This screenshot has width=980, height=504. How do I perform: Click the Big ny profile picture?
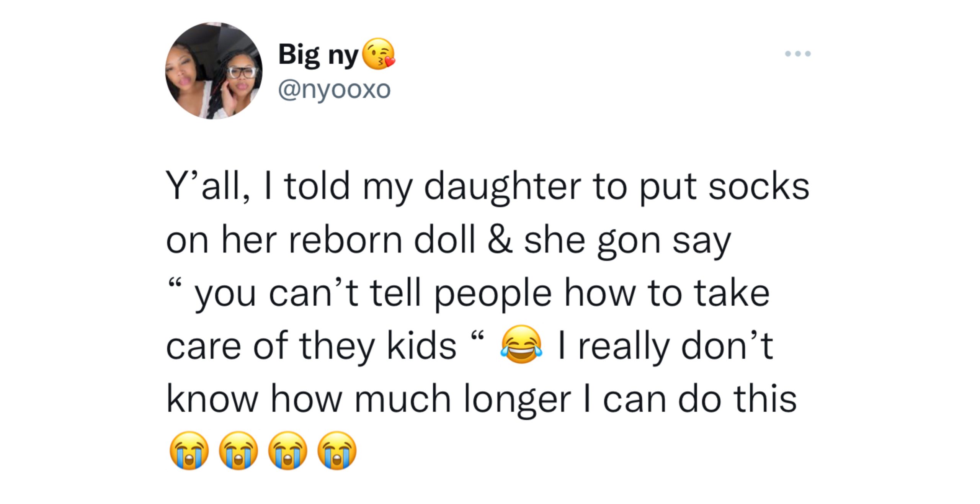(214, 71)
